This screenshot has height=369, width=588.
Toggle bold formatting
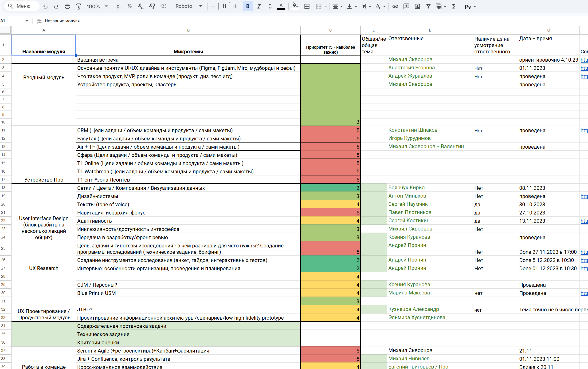tap(248, 6)
